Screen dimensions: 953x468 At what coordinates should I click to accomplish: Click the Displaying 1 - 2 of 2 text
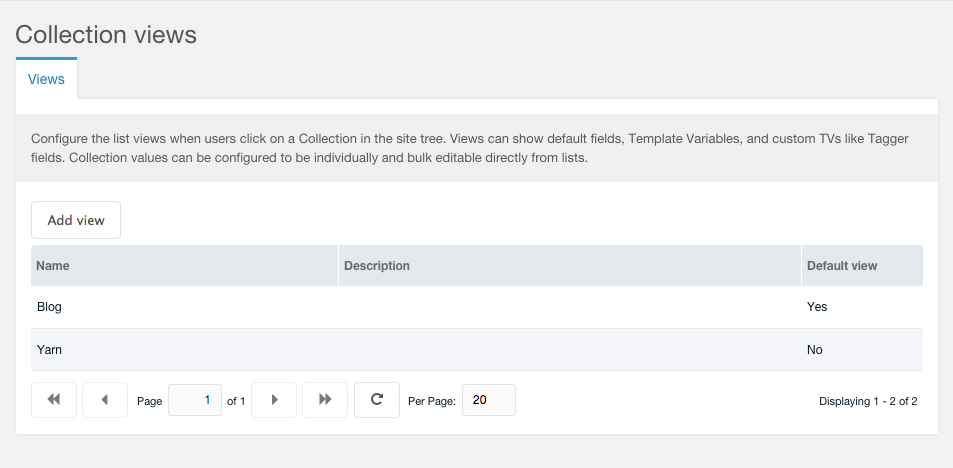pyautogui.click(x=868, y=401)
